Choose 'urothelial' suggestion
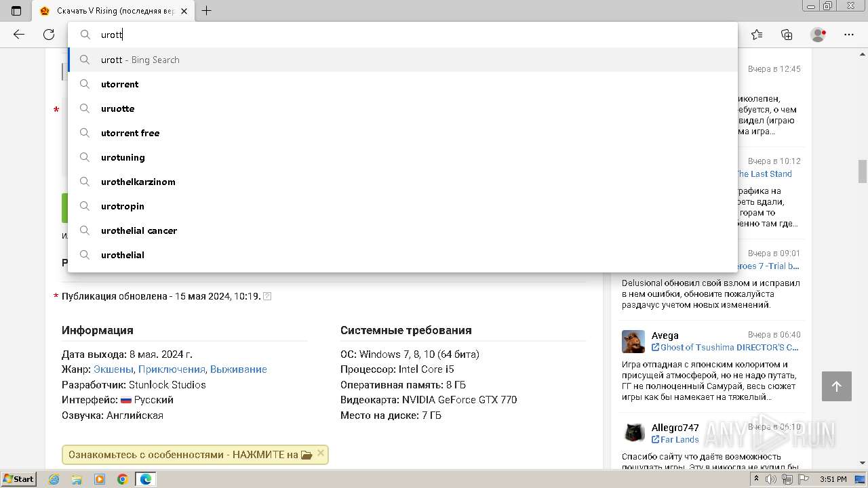Viewport: 868px width, 488px height. click(403, 255)
